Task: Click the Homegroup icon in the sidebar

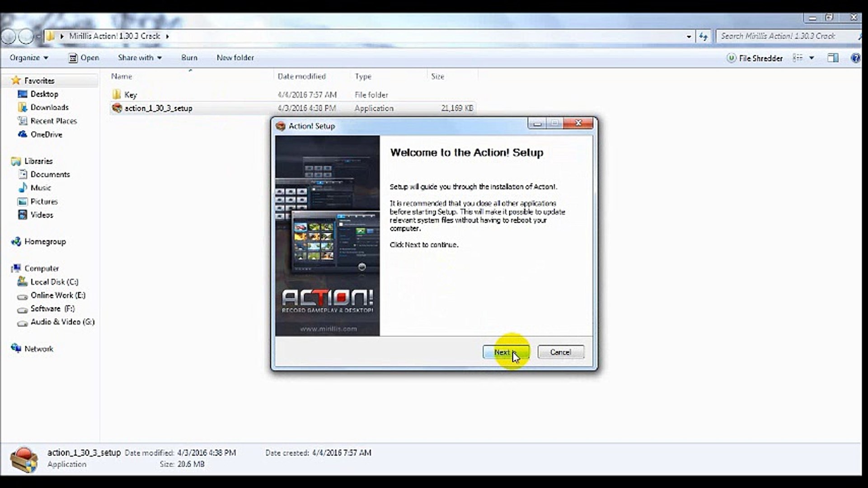Action: tap(16, 242)
